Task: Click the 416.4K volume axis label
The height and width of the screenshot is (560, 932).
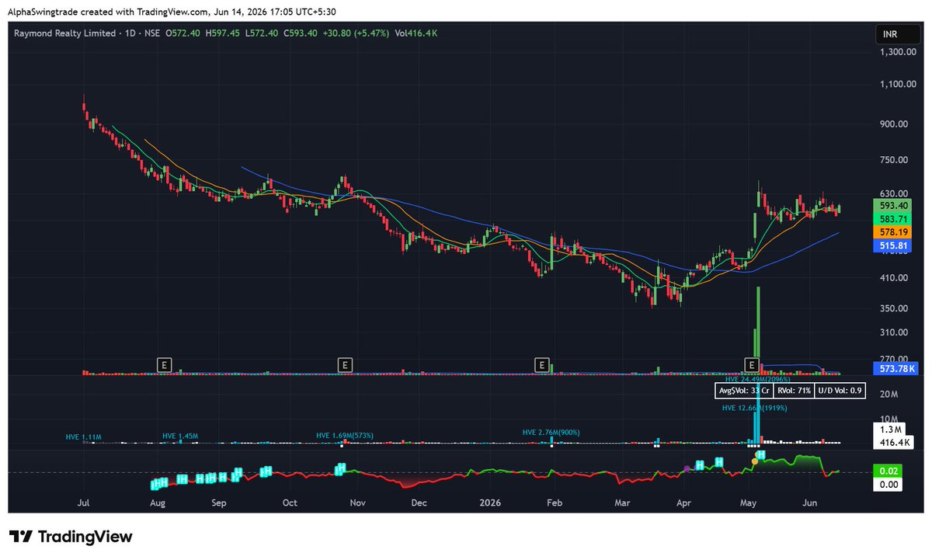Action: pos(894,442)
